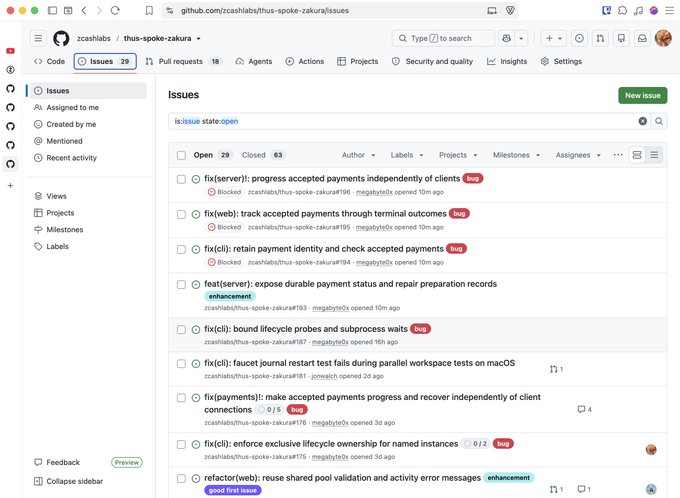Select all issues checkbox
680x498 pixels.
click(181, 155)
